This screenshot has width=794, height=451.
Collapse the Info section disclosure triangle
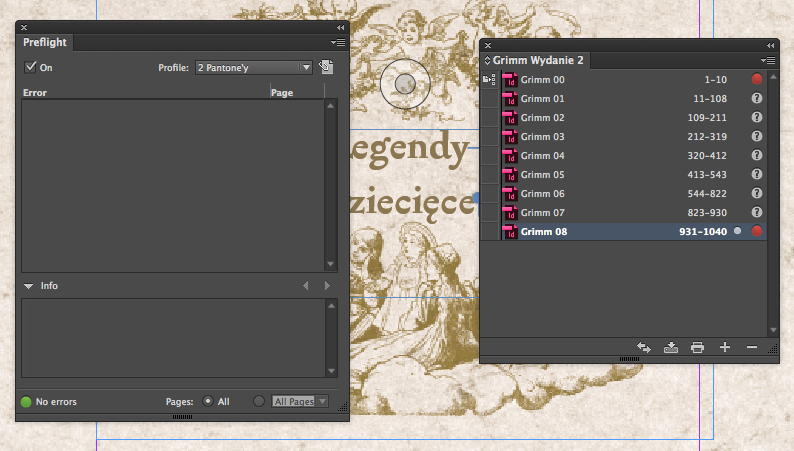(x=28, y=286)
